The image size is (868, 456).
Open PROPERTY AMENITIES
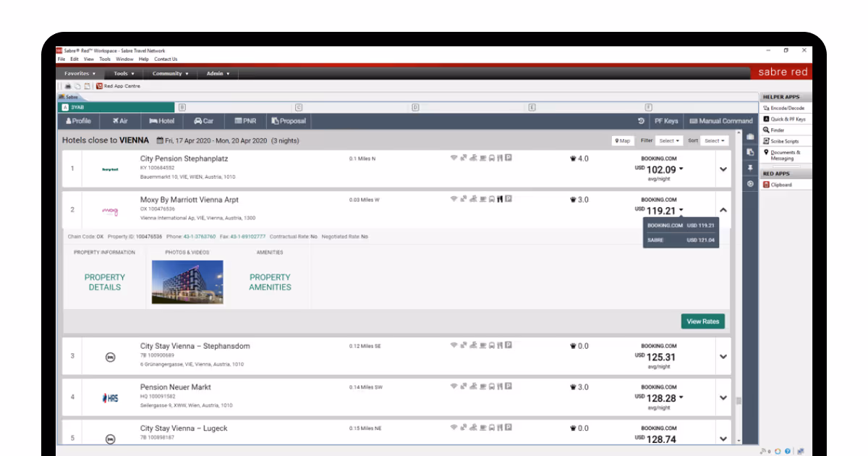tap(270, 282)
